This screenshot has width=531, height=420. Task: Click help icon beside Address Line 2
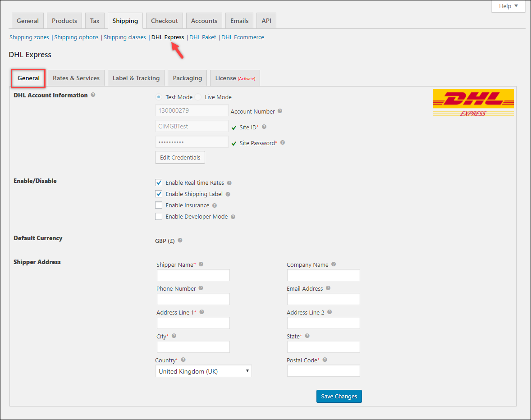tap(330, 312)
